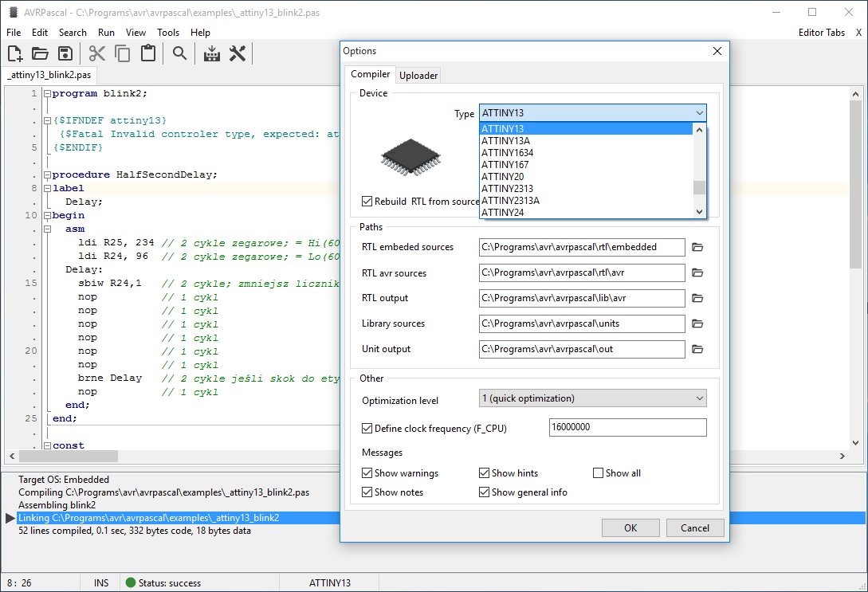
Task: Click the Save floppy disk icon
Action: coord(65,53)
